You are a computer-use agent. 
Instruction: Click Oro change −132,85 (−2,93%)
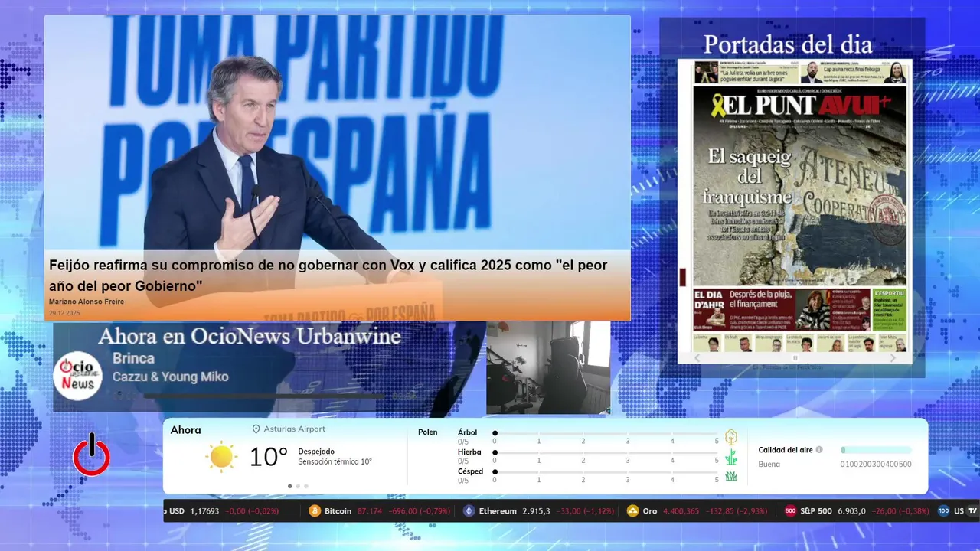tap(737, 511)
